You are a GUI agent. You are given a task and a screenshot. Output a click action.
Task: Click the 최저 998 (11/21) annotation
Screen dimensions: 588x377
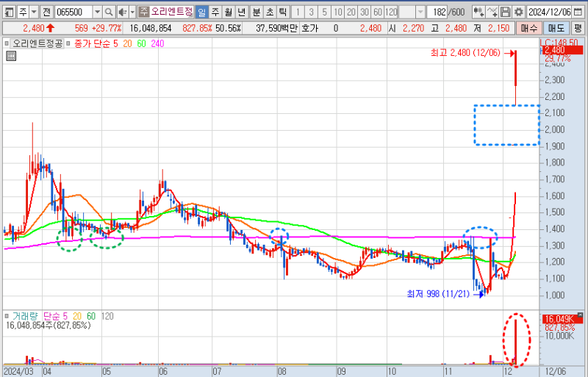click(x=438, y=294)
